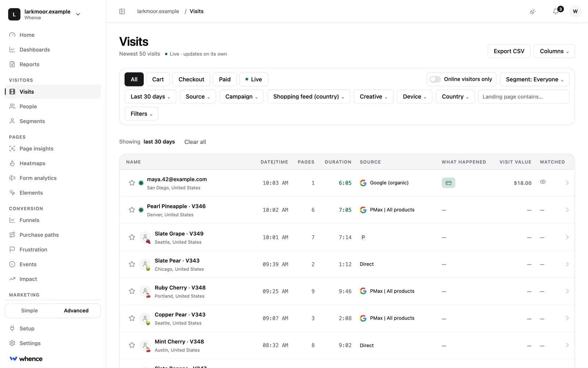The width and height of the screenshot is (588, 368).
Task: Open the Columns dropdown
Action: [x=554, y=51]
